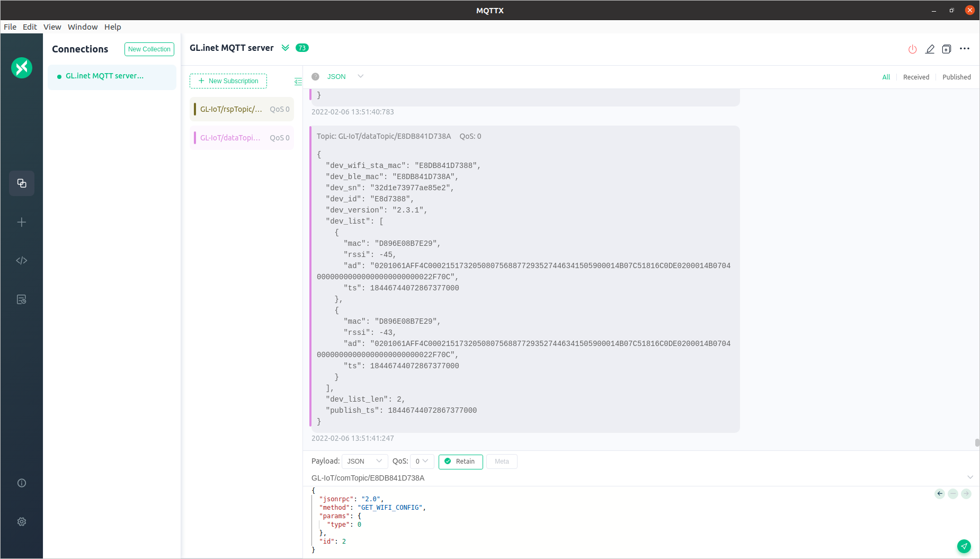Open the Window menu
The image size is (980, 559).
[x=83, y=27]
